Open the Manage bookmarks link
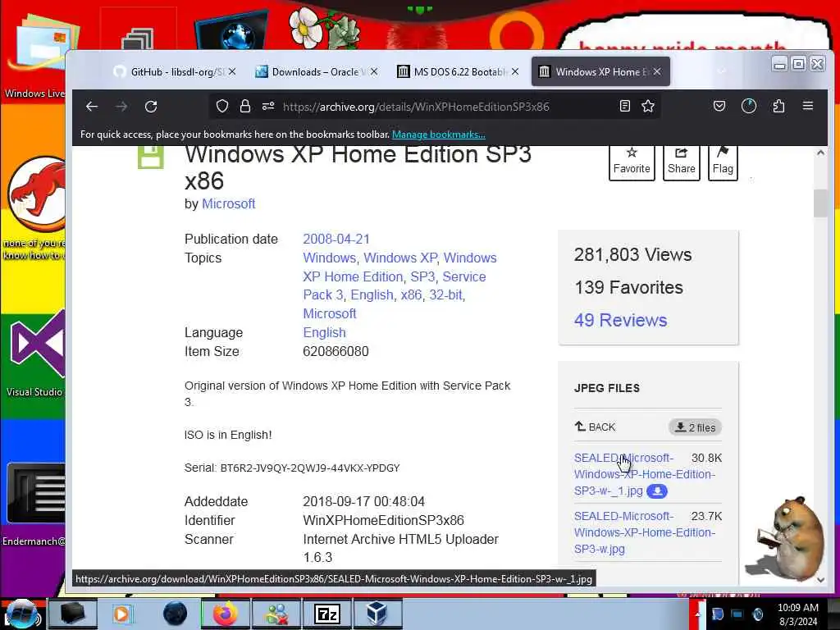 [x=438, y=135]
